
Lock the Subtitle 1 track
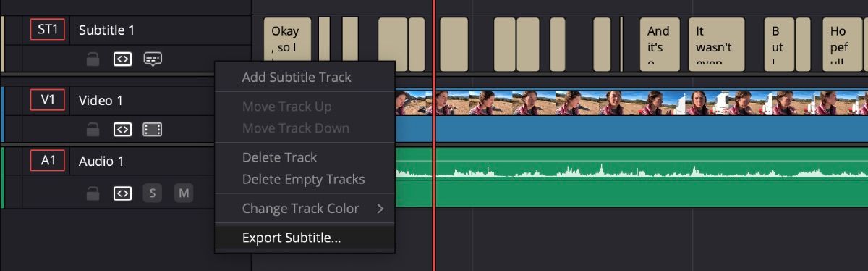click(93, 60)
